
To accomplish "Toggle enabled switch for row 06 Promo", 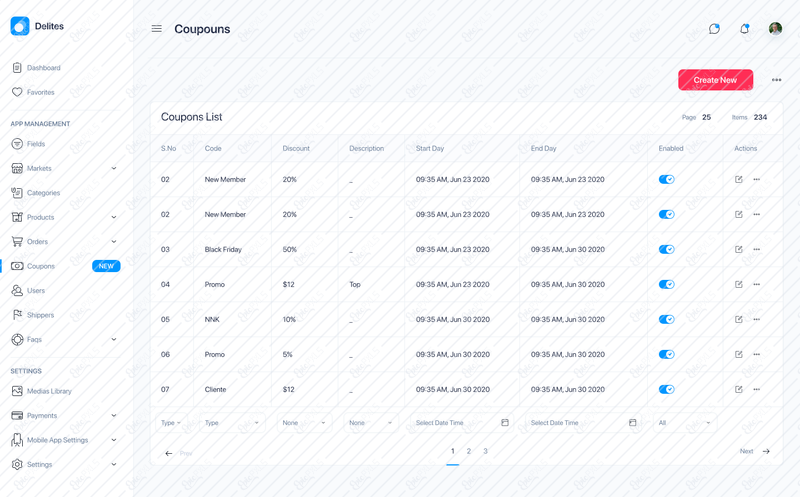I will [x=666, y=354].
